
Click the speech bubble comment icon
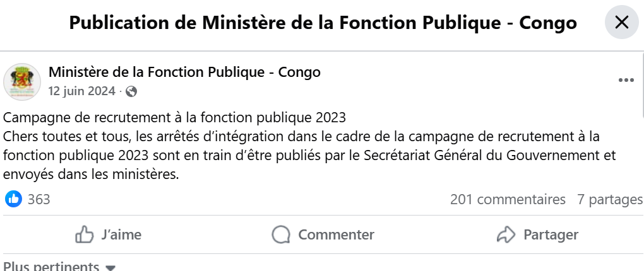pyautogui.click(x=281, y=235)
